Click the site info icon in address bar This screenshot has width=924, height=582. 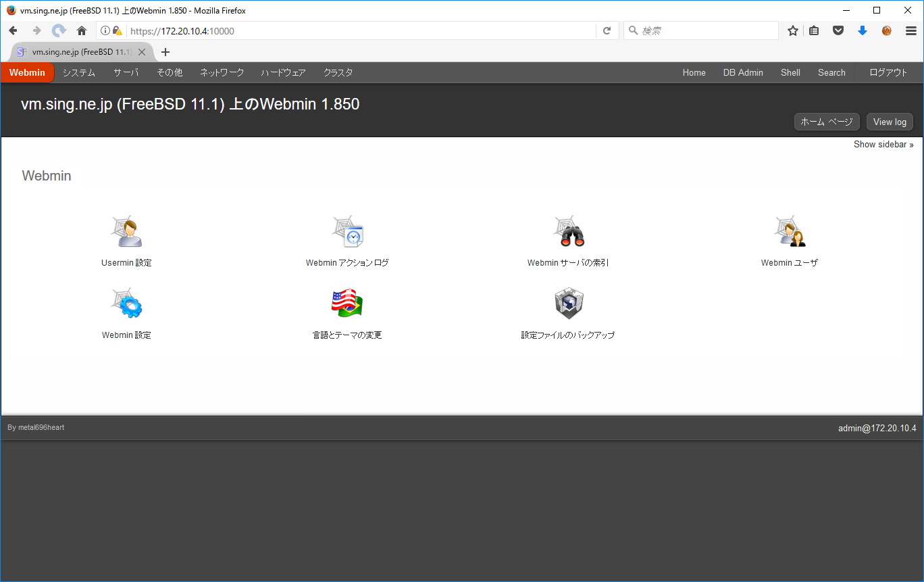(105, 30)
